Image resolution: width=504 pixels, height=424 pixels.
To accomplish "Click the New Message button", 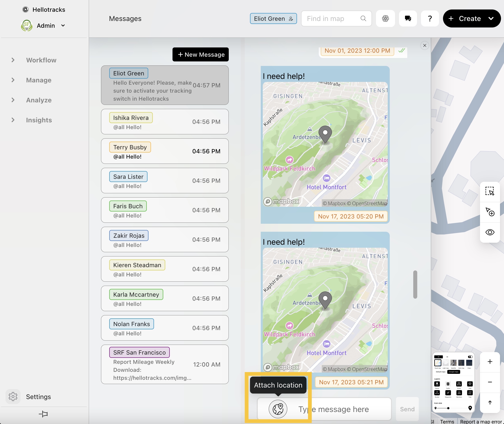I will coord(200,54).
